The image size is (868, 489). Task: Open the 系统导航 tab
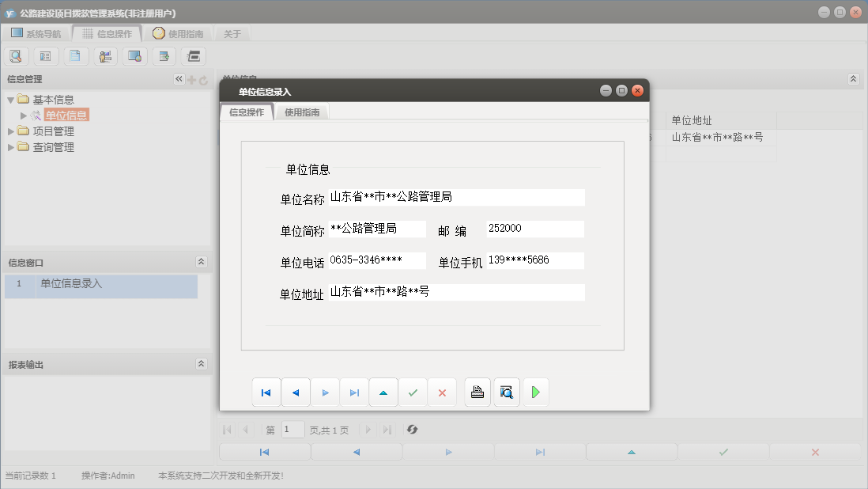[x=36, y=33]
